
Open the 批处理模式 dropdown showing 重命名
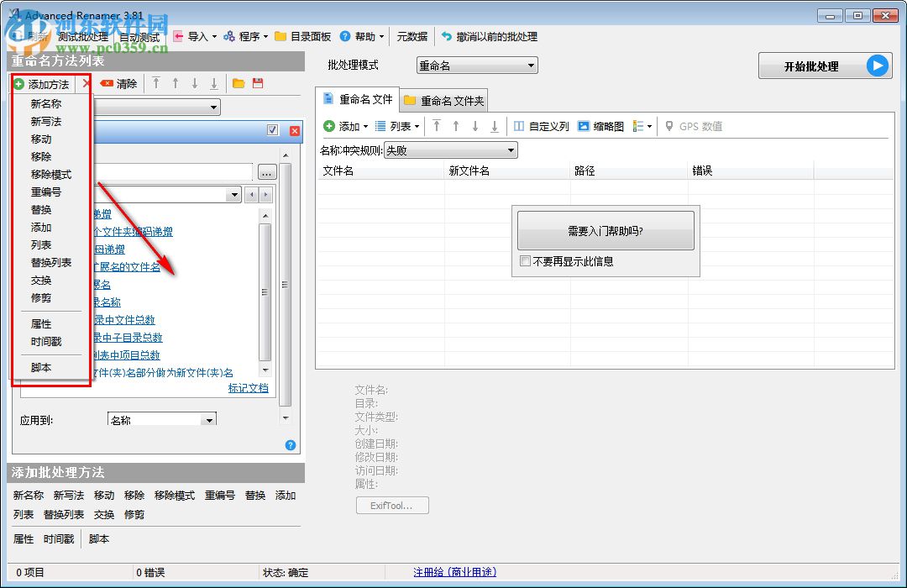[x=475, y=65]
